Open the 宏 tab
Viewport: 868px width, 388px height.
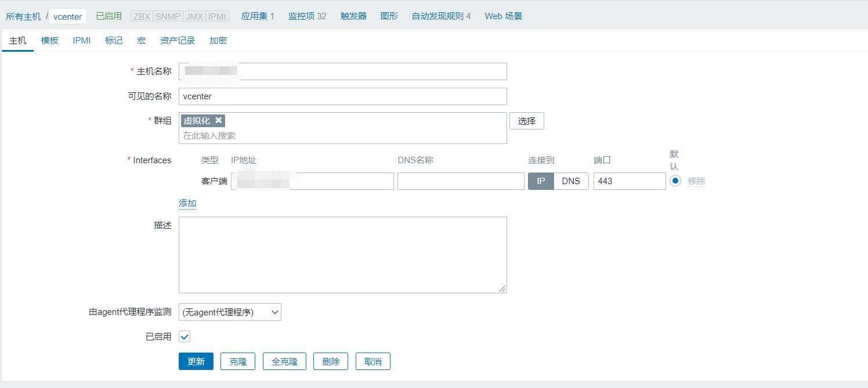pyautogui.click(x=141, y=41)
